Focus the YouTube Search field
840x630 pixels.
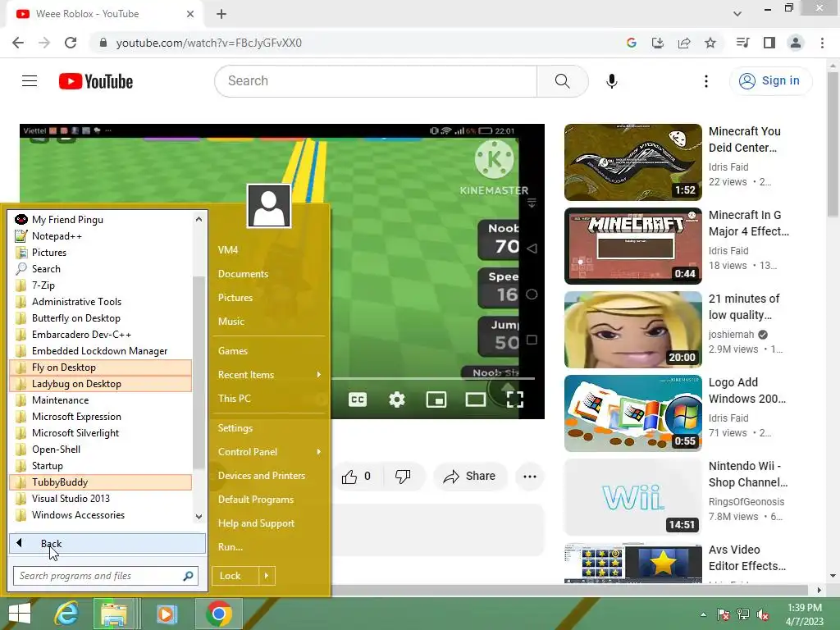tap(376, 81)
